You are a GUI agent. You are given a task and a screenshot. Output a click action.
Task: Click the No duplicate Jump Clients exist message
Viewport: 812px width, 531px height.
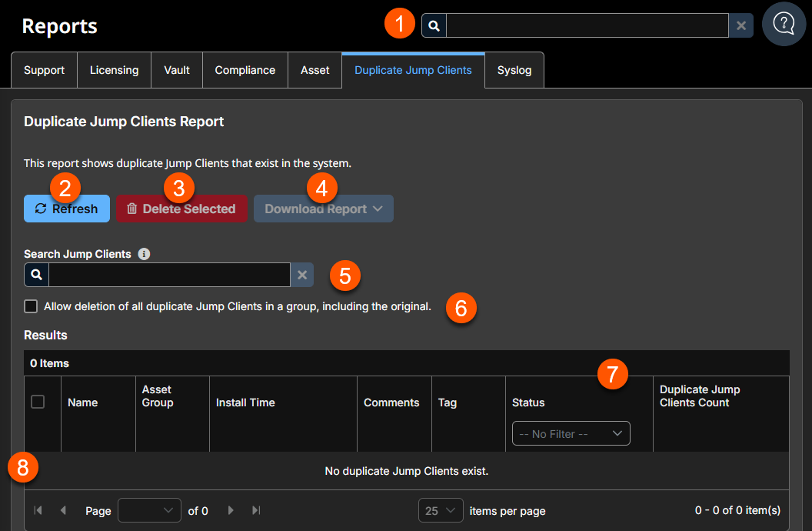(407, 471)
